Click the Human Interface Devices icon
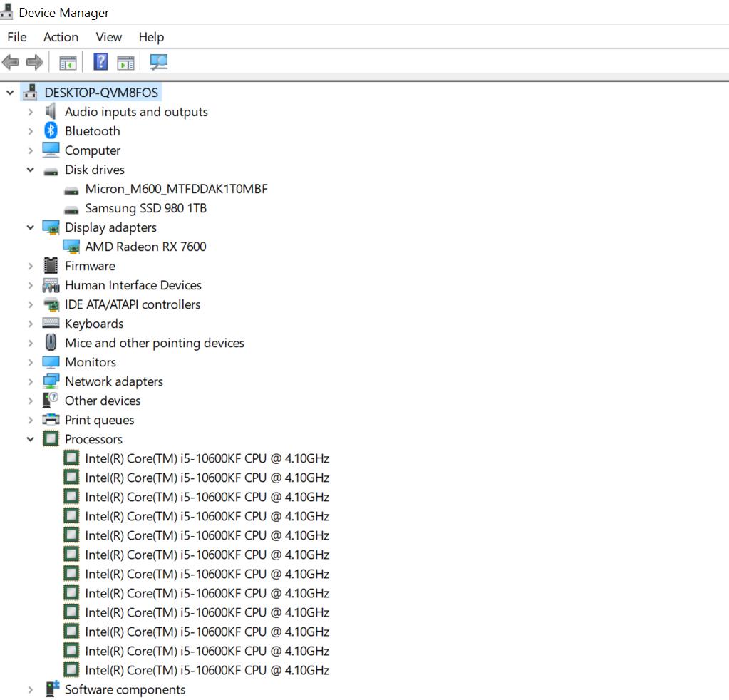 [x=51, y=285]
